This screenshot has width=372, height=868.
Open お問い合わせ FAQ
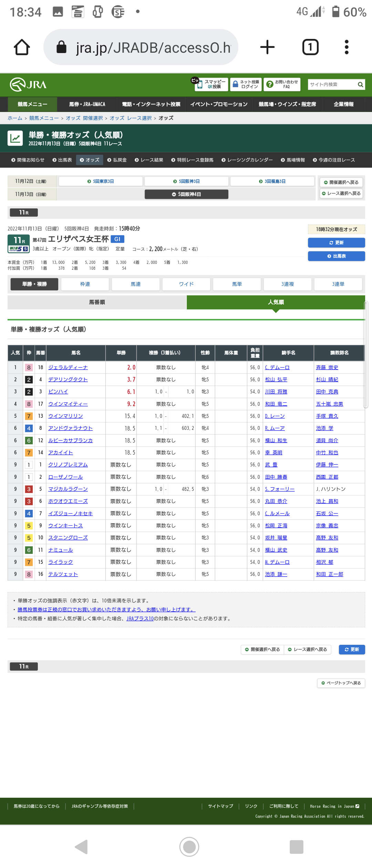[x=282, y=84]
